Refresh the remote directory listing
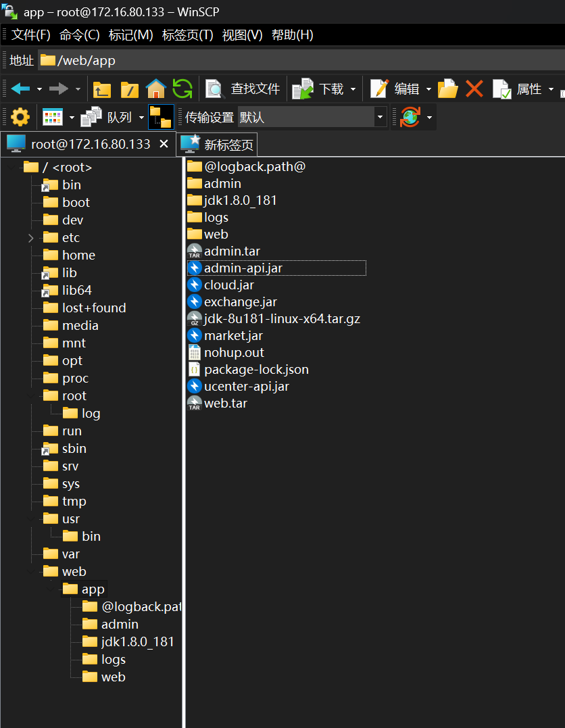 (182, 89)
